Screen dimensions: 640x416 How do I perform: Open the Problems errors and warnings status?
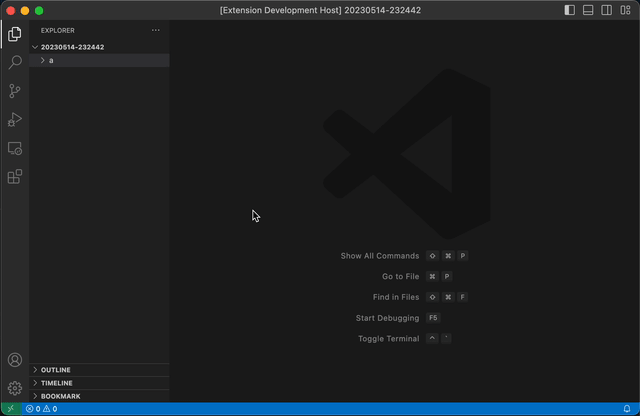point(42,409)
